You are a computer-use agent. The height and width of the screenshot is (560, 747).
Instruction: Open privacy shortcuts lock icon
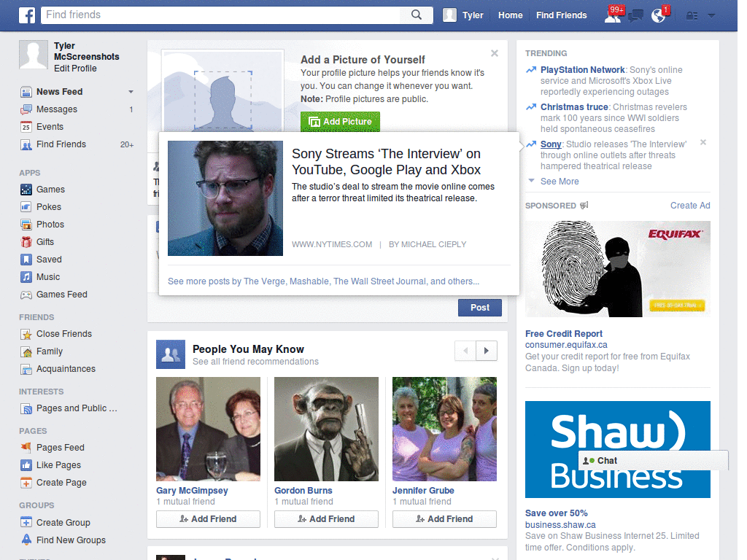click(x=692, y=16)
